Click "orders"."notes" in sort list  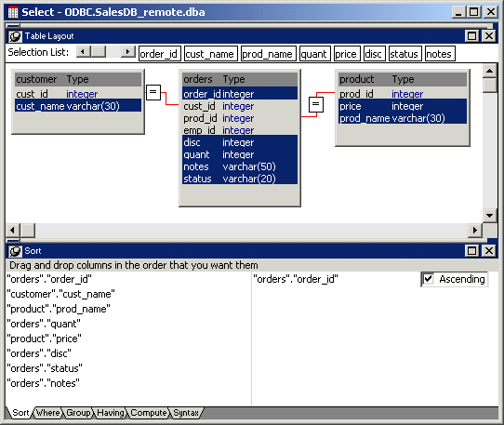(43, 383)
